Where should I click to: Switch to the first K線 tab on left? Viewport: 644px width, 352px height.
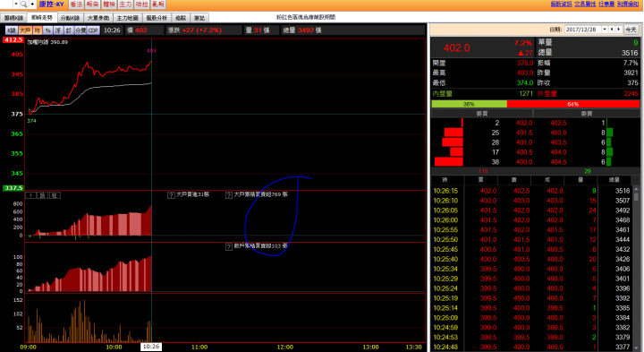coord(13,18)
